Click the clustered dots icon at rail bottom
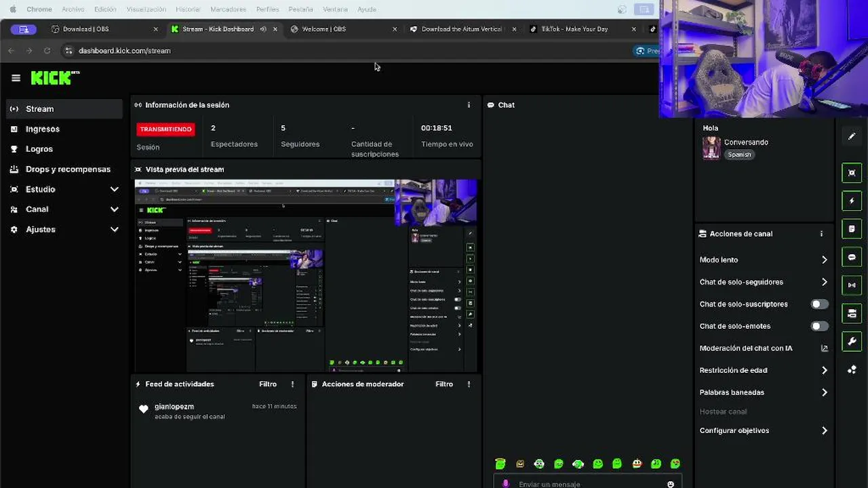 [852, 369]
